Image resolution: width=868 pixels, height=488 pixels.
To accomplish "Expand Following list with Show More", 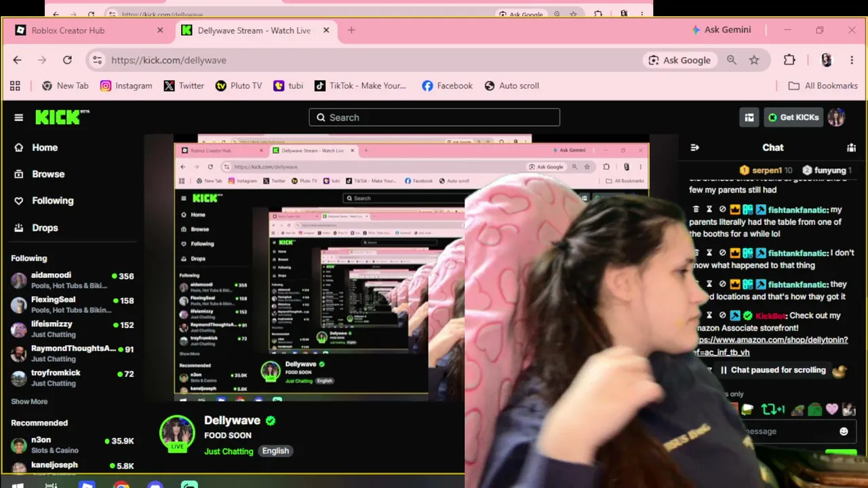I will coord(29,401).
